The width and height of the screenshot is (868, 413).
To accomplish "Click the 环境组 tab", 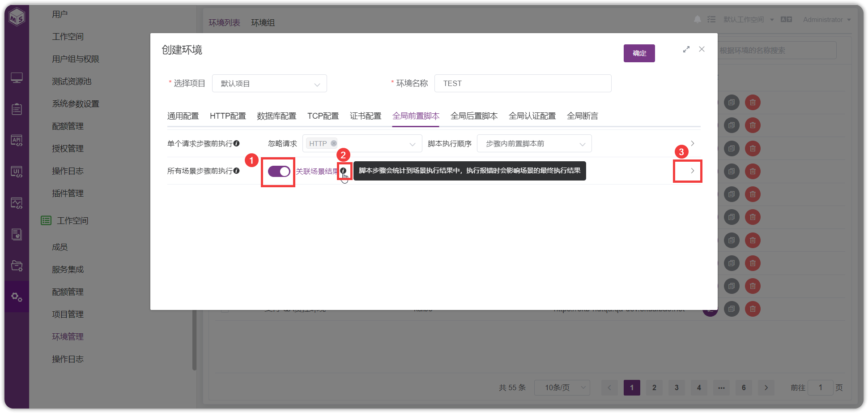I will click(x=263, y=22).
